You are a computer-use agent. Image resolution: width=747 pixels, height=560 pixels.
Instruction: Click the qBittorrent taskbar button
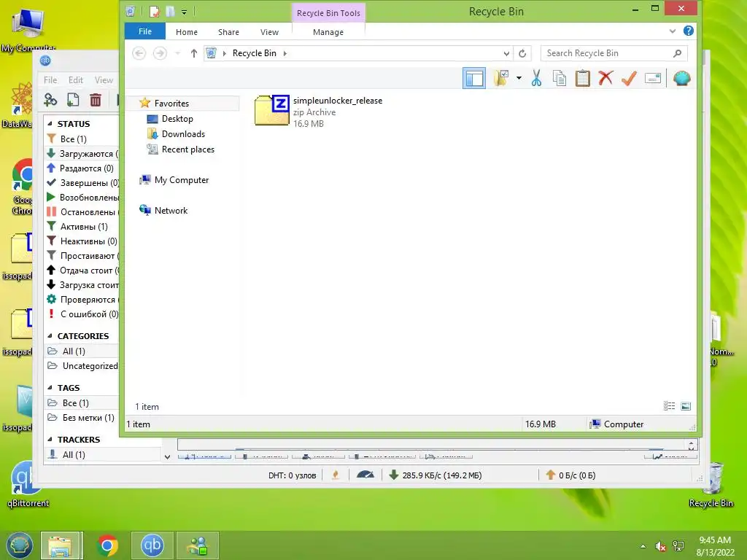[x=152, y=545]
